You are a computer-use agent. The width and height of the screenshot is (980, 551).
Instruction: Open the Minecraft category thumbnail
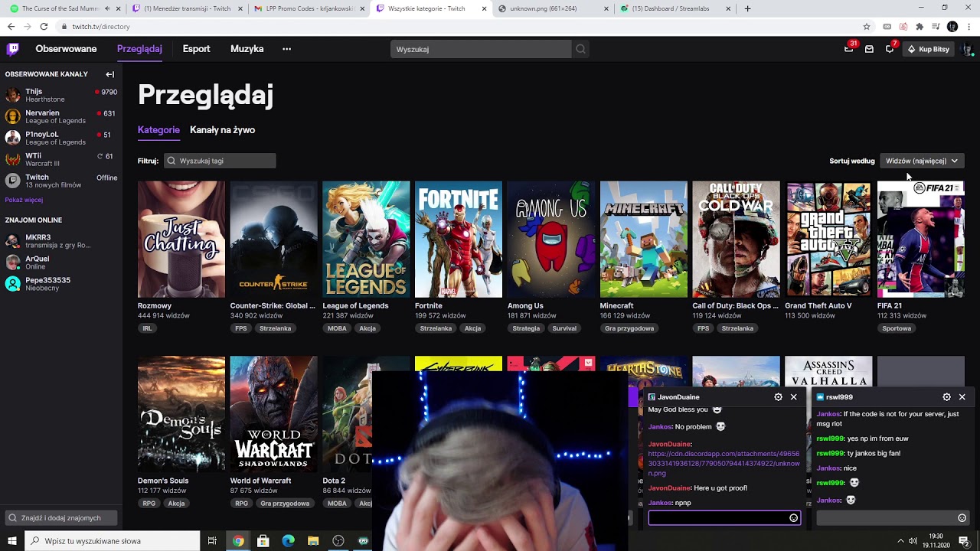point(644,240)
